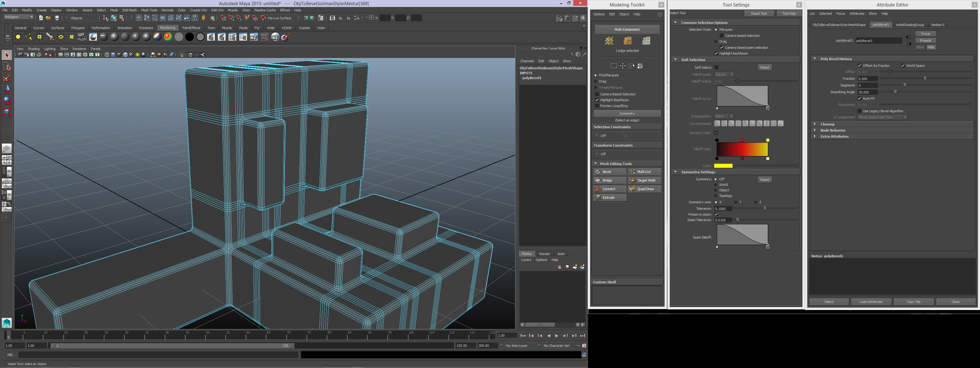Activate the Multi-Cut tool

pos(644,172)
